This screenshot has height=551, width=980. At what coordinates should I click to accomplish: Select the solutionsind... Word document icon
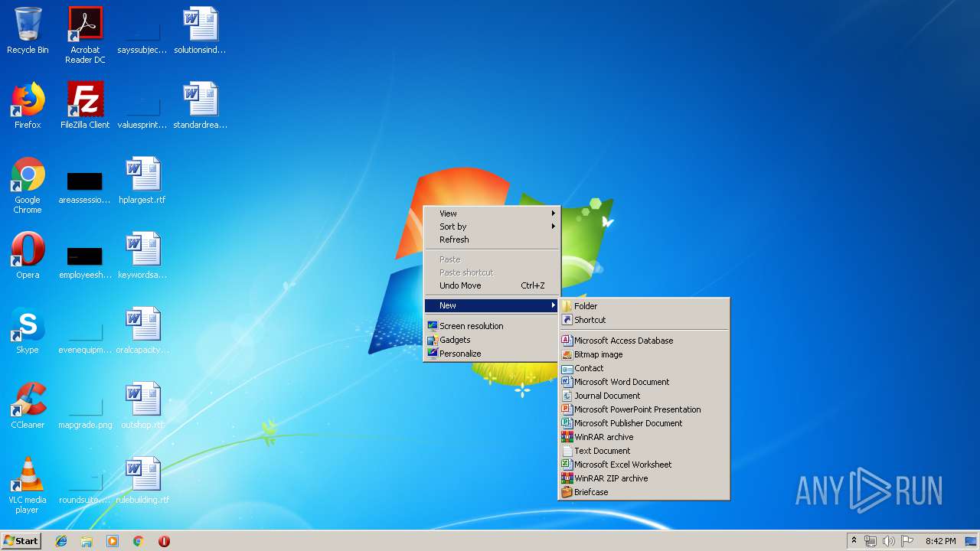click(x=200, y=31)
